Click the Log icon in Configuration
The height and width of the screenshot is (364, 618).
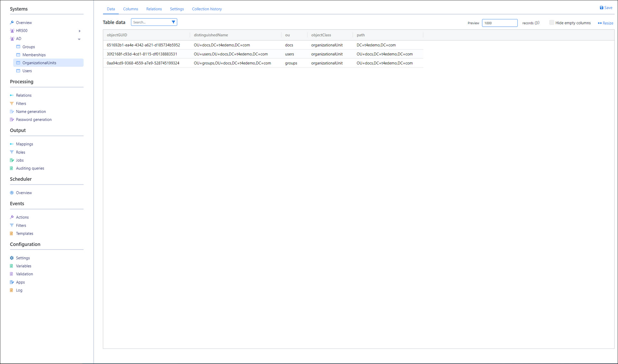pos(12,290)
